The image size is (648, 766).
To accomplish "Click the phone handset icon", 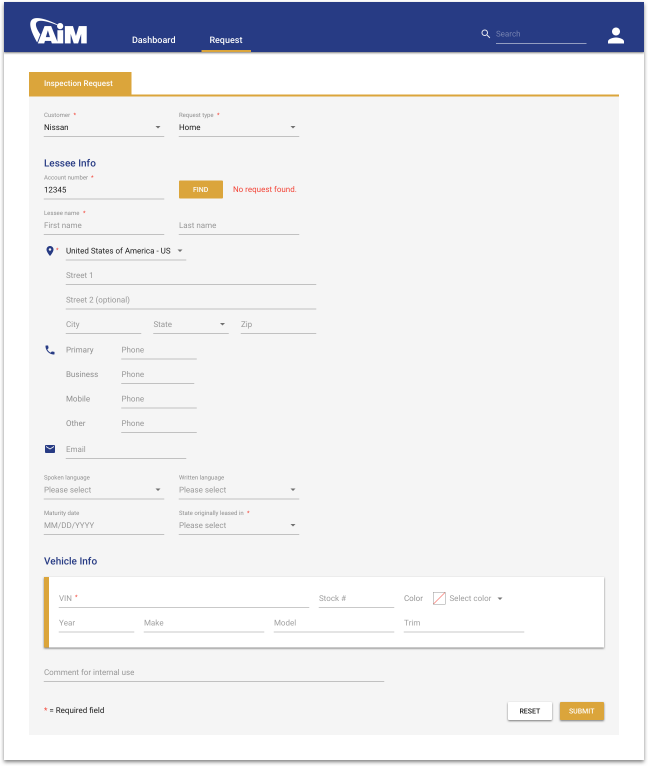I will [50, 350].
